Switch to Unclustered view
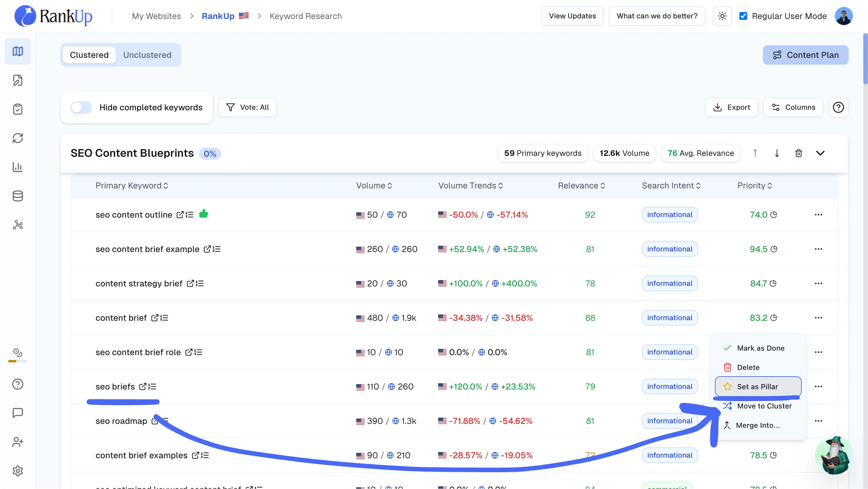 pos(147,55)
